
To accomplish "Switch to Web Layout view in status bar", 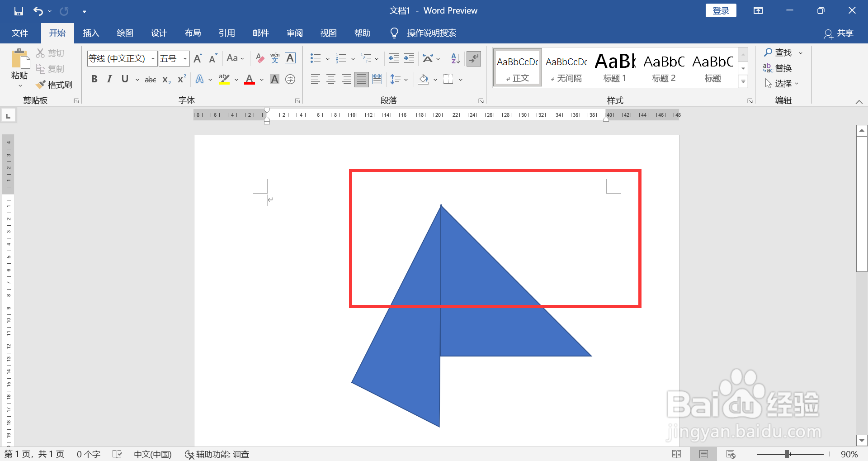I will [x=731, y=454].
